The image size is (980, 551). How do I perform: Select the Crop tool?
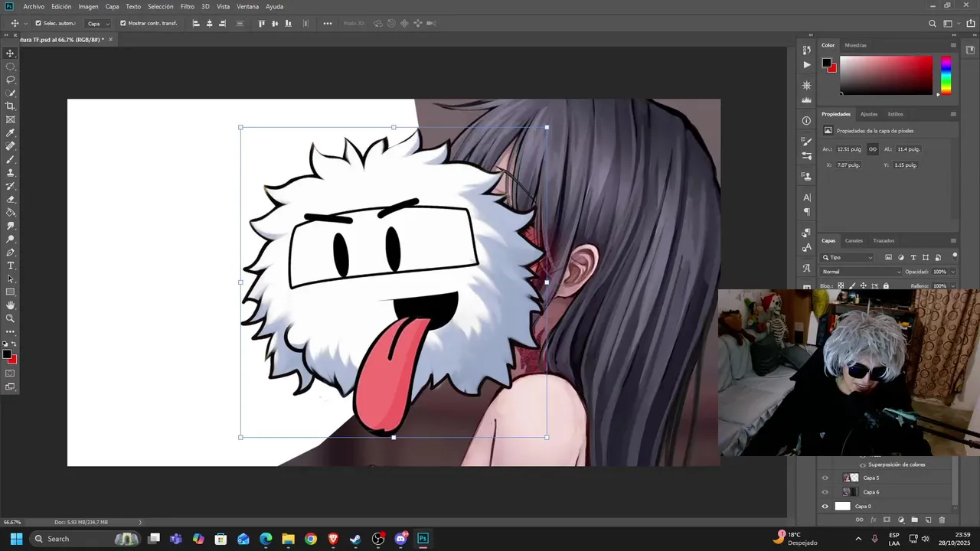(x=11, y=106)
